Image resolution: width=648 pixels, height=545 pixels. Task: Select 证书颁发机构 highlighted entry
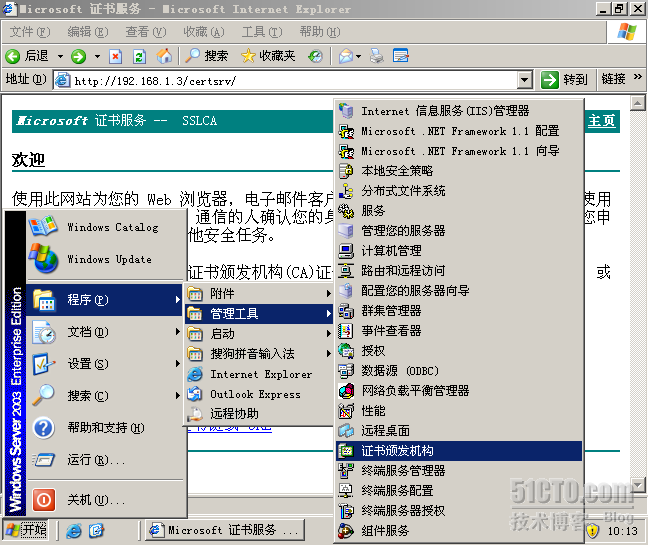click(x=459, y=451)
